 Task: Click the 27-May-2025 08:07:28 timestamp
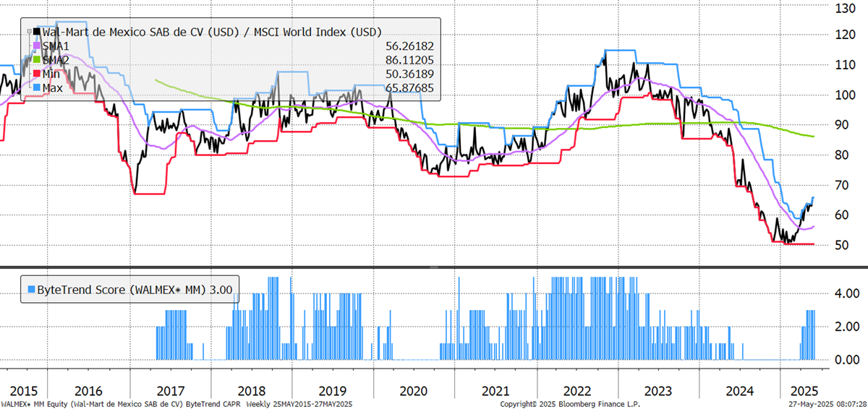tap(829, 403)
